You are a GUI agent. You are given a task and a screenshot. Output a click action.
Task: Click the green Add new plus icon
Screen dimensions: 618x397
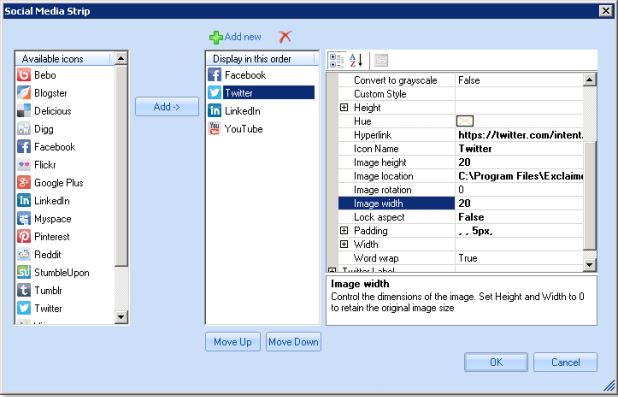point(216,37)
